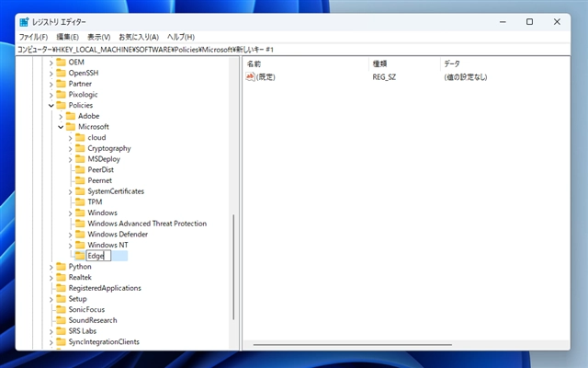The height and width of the screenshot is (368, 588).
Task: Click the Realtek folder icon
Action: tap(62, 277)
